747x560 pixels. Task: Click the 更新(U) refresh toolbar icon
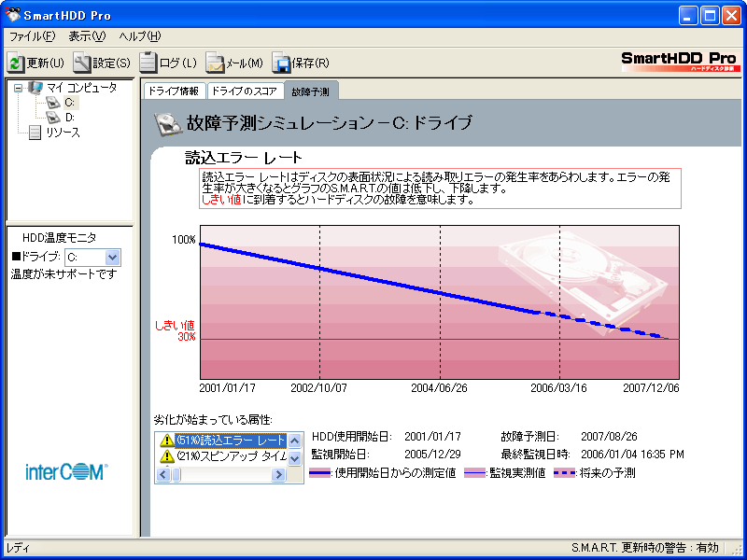[x=16, y=63]
